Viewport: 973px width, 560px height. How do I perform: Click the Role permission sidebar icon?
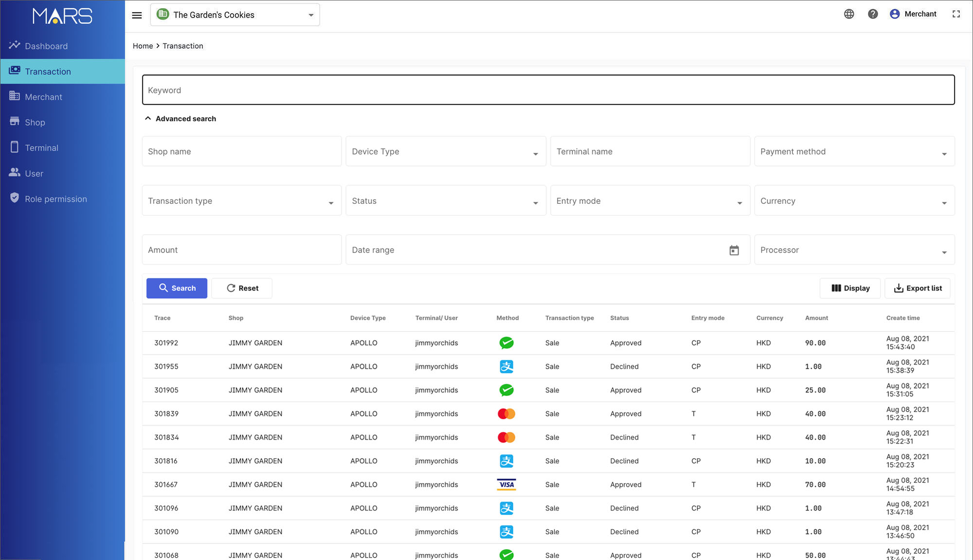tap(15, 199)
